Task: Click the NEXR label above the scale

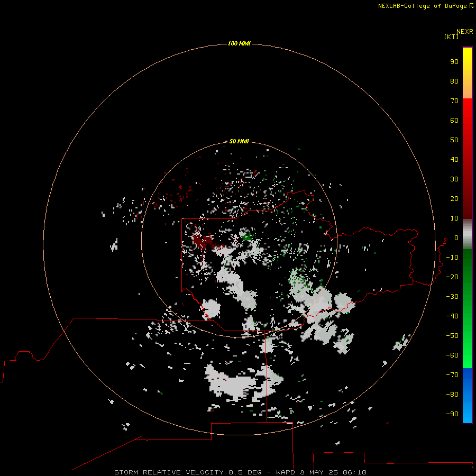Action: (x=465, y=32)
